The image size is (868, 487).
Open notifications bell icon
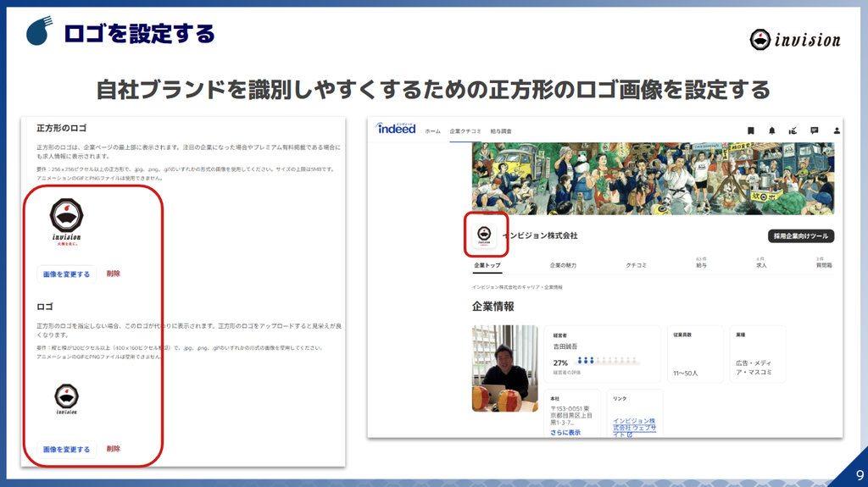tap(771, 130)
